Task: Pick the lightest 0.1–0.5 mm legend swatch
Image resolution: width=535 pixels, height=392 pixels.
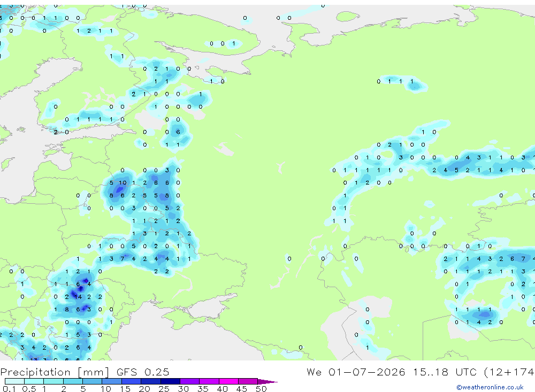Action: [14, 381]
